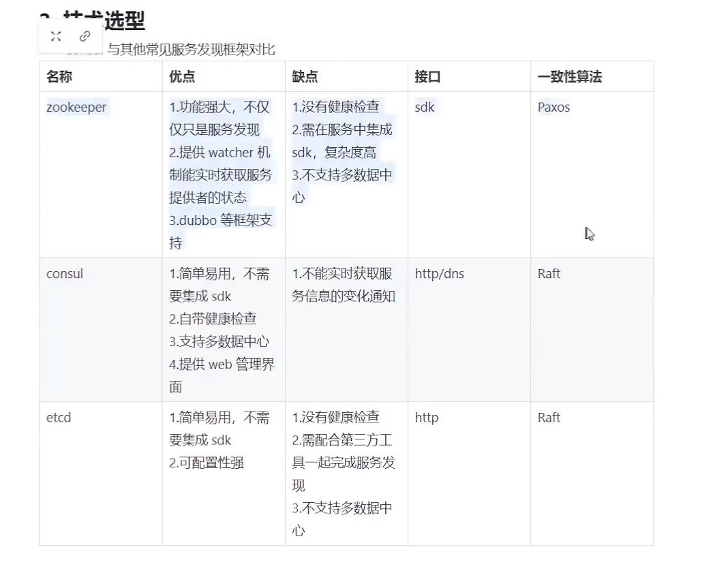
Task: Click the 接口 column header
Action: pos(427,77)
